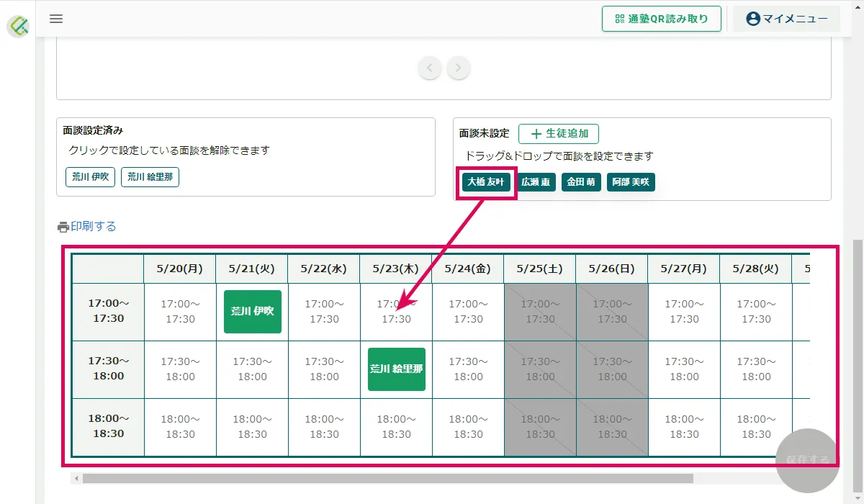Click the round 保存する button

(x=807, y=459)
